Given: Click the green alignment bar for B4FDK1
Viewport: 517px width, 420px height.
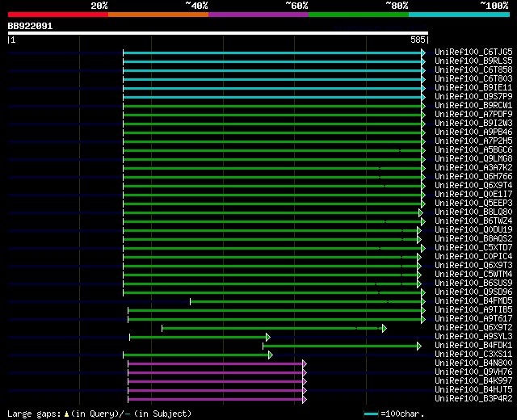Looking at the screenshot, I should (x=340, y=346).
